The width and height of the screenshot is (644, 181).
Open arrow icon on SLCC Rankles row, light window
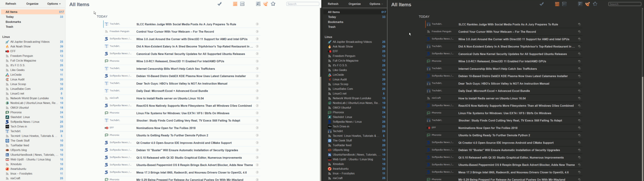click(x=257, y=24)
